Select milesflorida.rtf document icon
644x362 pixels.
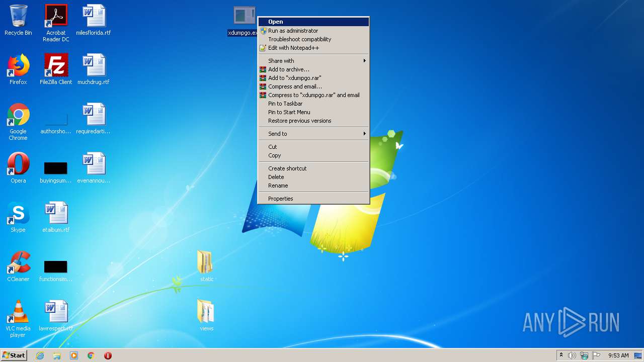(x=94, y=16)
